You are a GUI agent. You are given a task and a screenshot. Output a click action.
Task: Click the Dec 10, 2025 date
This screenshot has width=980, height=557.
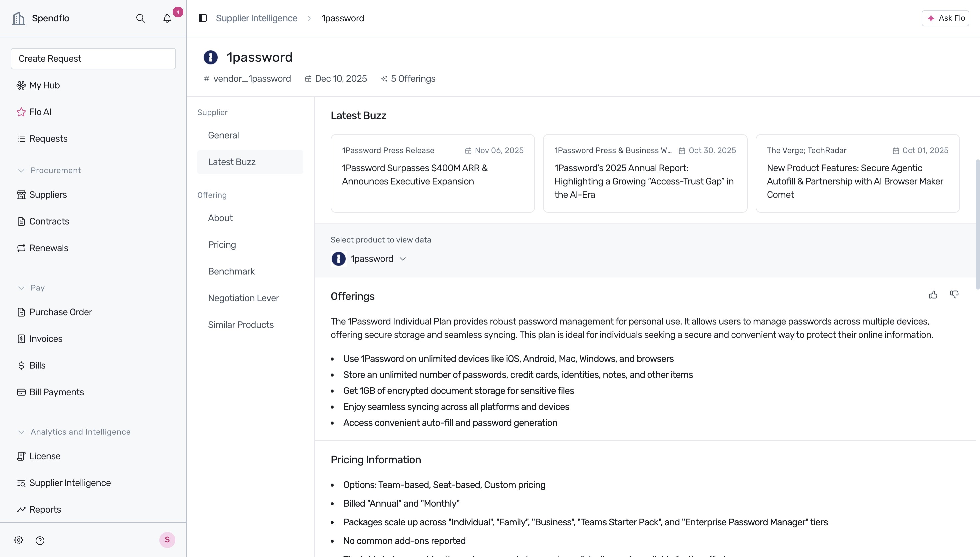(x=341, y=78)
